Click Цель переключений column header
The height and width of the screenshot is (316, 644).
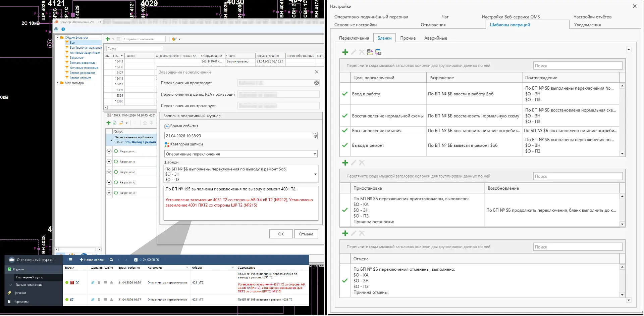(x=388, y=78)
